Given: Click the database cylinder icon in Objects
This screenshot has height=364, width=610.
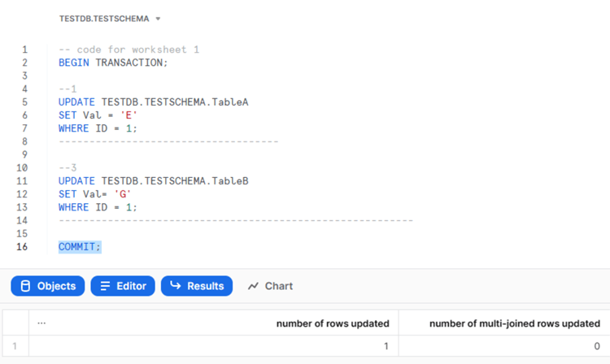Looking at the screenshot, I should [x=25, y=286].
